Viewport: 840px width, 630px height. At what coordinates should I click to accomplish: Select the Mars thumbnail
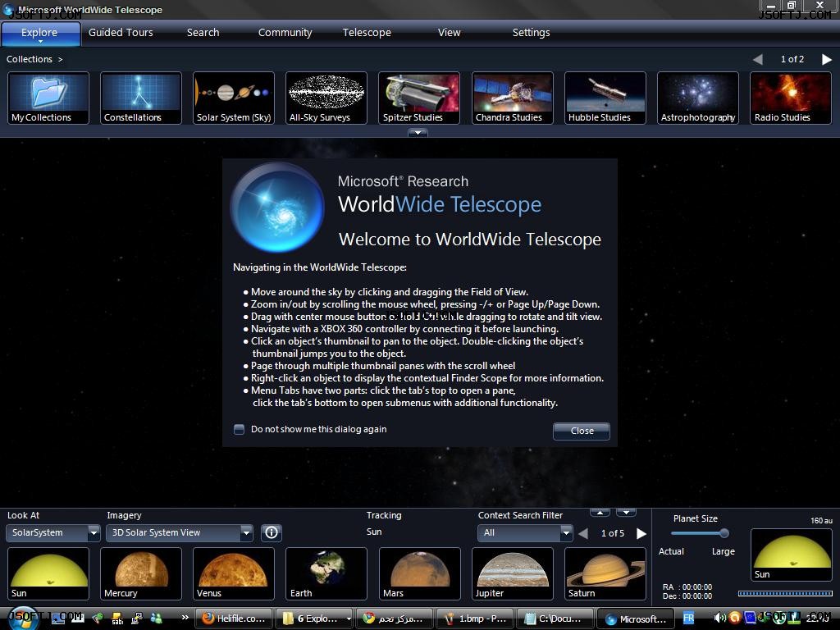[419, 573]
